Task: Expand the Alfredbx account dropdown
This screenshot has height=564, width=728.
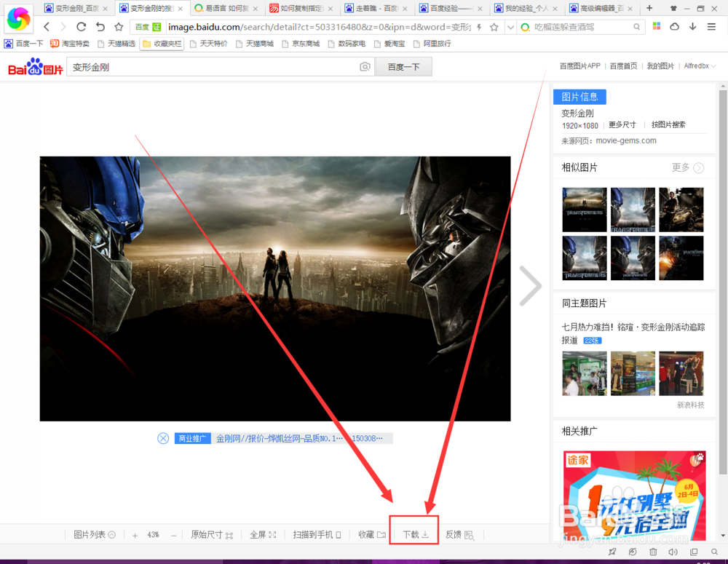Action: pos(700,66)
